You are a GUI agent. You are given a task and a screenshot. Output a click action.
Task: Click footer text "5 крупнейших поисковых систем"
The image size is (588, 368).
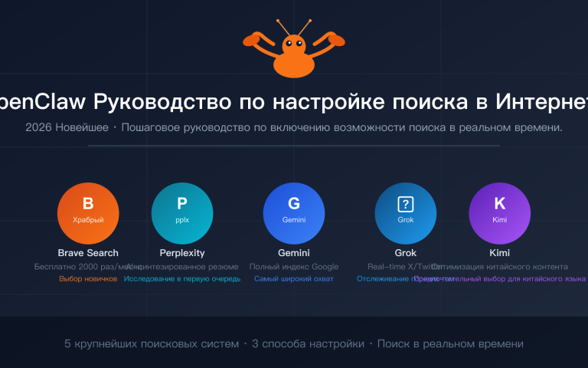(x=152, y=344)
